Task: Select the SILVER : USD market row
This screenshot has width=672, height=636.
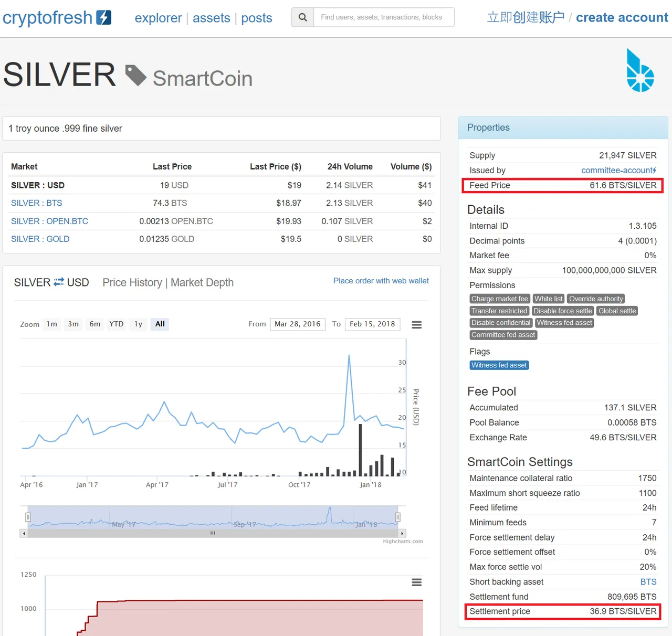Action: coord(221,185)
